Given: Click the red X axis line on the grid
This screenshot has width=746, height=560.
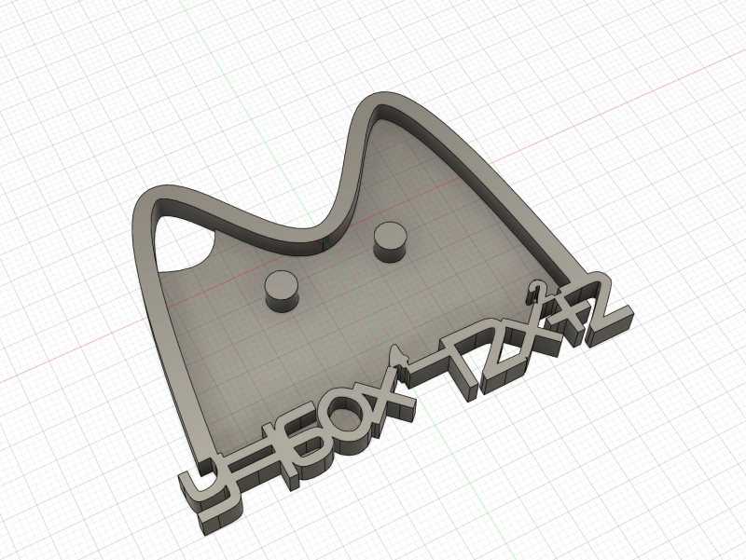Looking at the screenshot, I should point(653,112).
